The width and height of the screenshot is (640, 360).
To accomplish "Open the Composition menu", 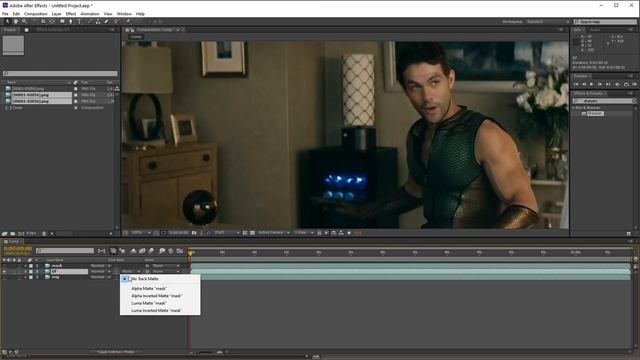I will tap(36, 14).
